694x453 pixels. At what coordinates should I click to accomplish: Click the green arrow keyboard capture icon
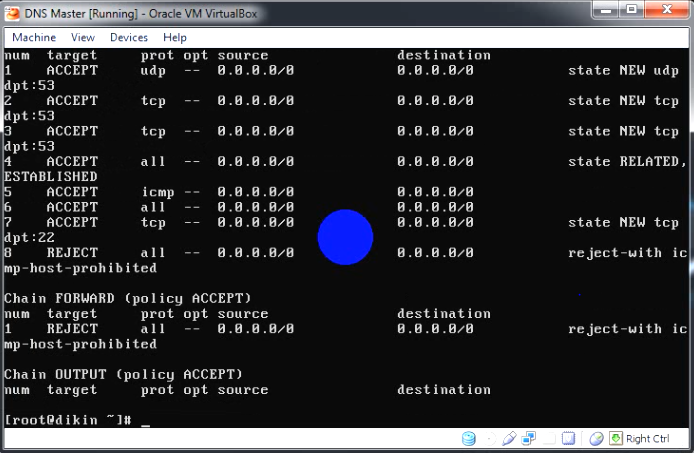click(616, 438)
